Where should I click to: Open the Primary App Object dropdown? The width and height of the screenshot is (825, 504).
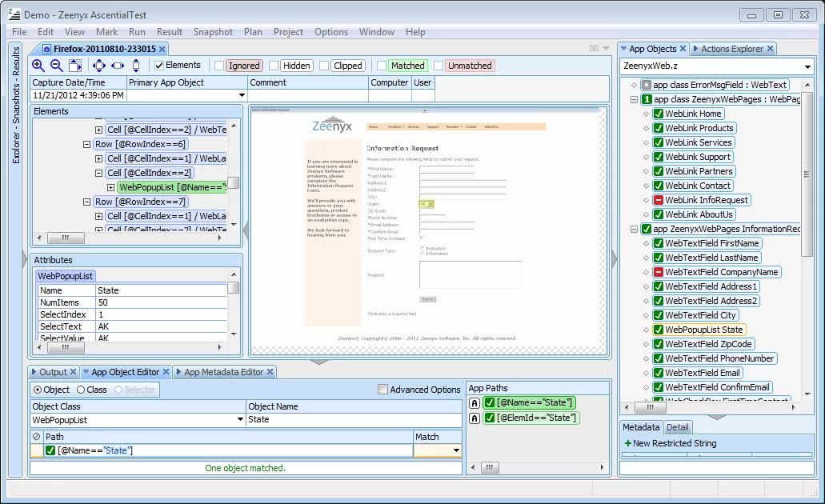[242, 95]
